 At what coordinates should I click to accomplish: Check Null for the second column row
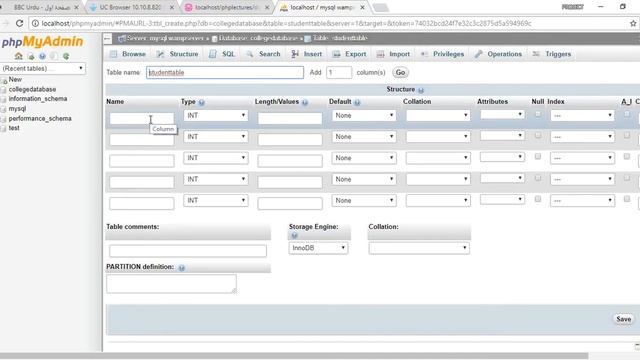538,135
